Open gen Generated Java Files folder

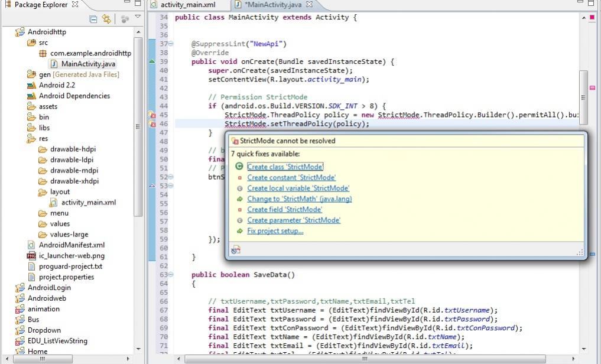coord(79,74)
